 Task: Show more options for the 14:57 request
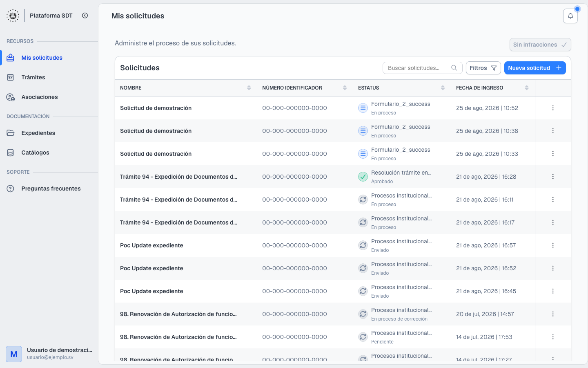coord(553,314)
